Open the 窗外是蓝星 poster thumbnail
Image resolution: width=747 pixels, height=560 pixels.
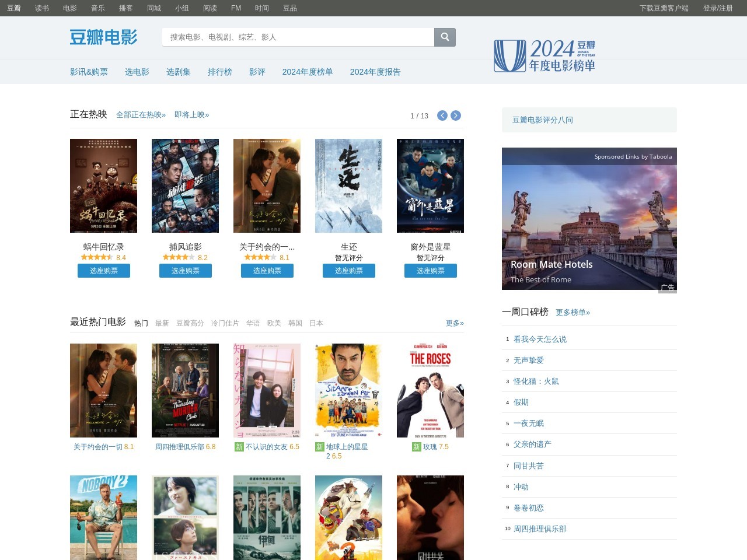(430, 185)
